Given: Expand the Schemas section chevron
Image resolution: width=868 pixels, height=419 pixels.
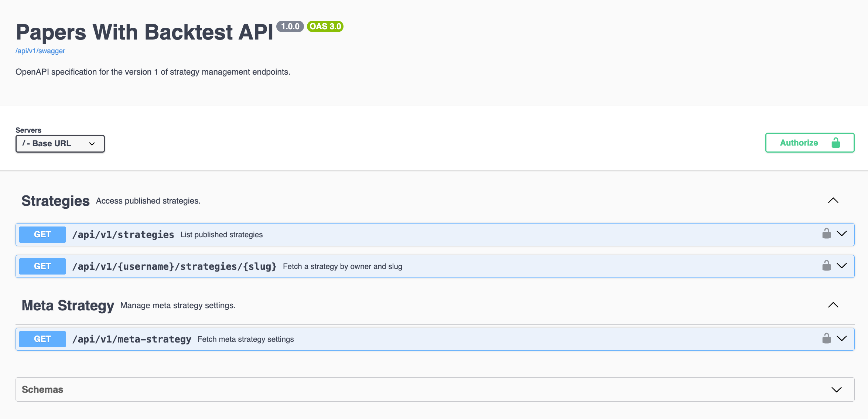Looking at the screenshot, I should 836,390.
